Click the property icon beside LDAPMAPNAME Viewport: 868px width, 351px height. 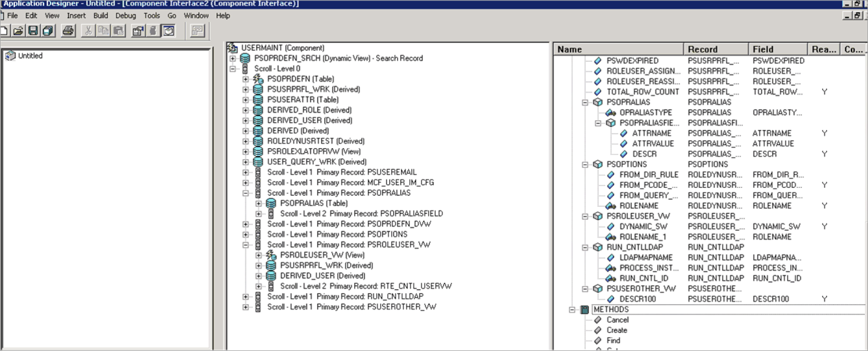(x=611, y=257)
